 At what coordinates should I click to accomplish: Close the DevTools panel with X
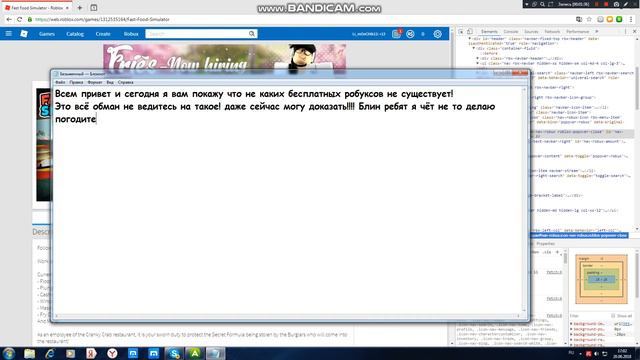[635, 31]
